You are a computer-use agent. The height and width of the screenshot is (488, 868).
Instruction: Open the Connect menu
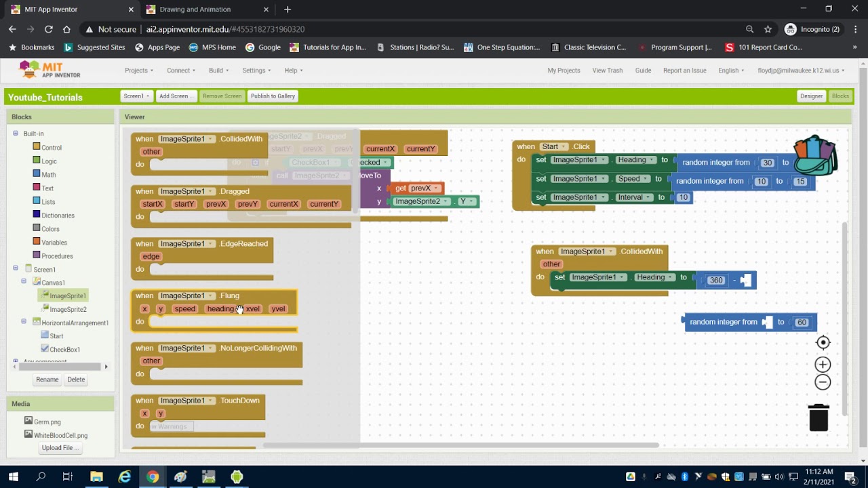[x=181, y=70]
